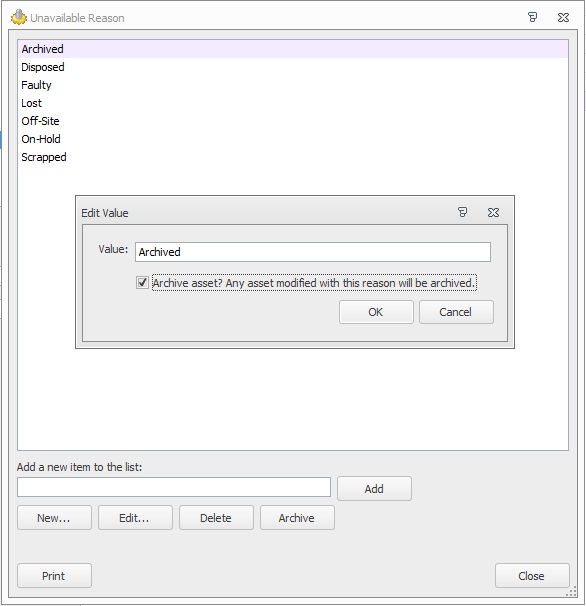
Task: Select Disposed in the reason list
Action: click(x=293, y=67)
